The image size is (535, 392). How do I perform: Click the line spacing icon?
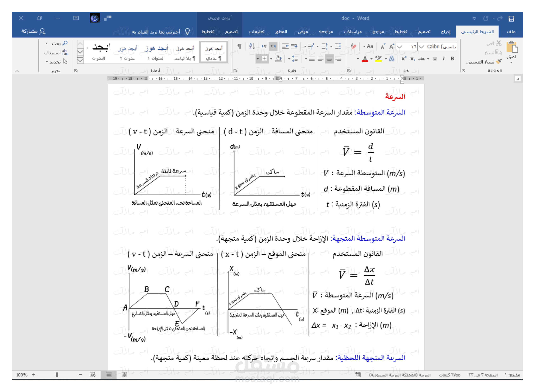(295, 59)
